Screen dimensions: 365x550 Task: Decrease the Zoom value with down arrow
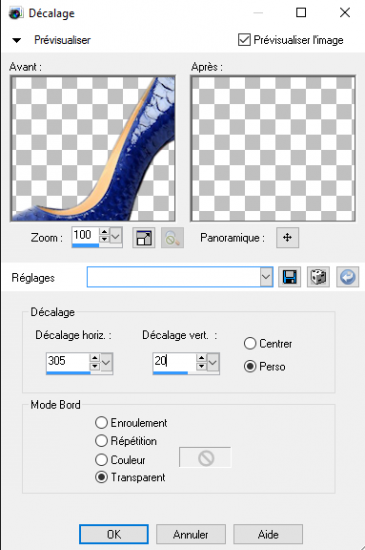[104, 240]
